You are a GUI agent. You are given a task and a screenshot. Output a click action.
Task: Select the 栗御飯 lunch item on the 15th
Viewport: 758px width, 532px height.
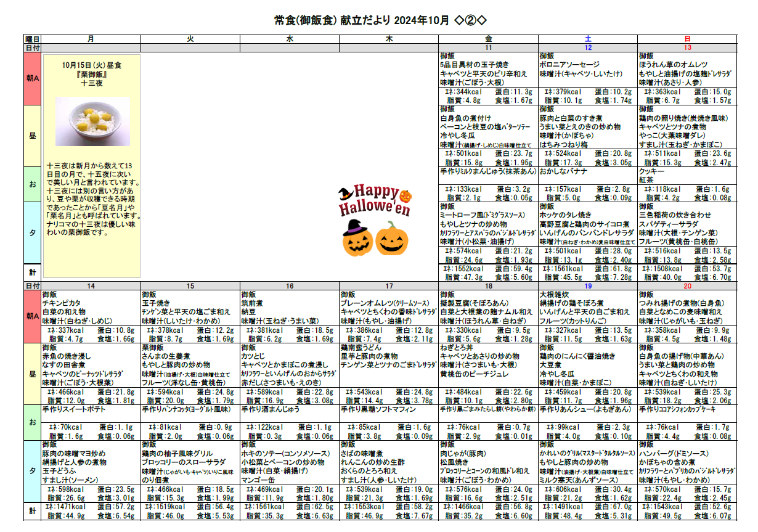[x=153, y=348]
